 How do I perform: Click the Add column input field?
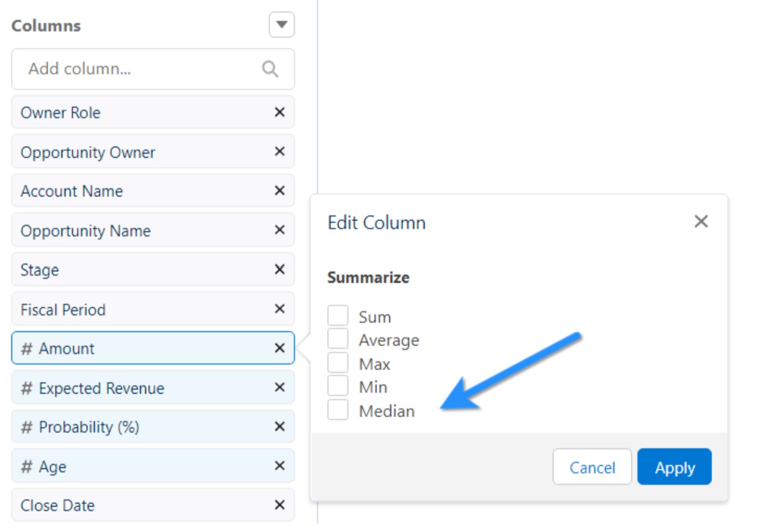click(137, 69)
